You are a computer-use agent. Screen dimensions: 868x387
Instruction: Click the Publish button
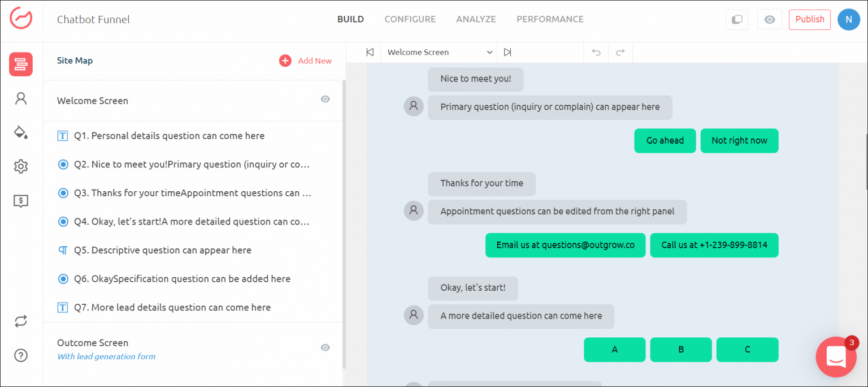(809, 19)
